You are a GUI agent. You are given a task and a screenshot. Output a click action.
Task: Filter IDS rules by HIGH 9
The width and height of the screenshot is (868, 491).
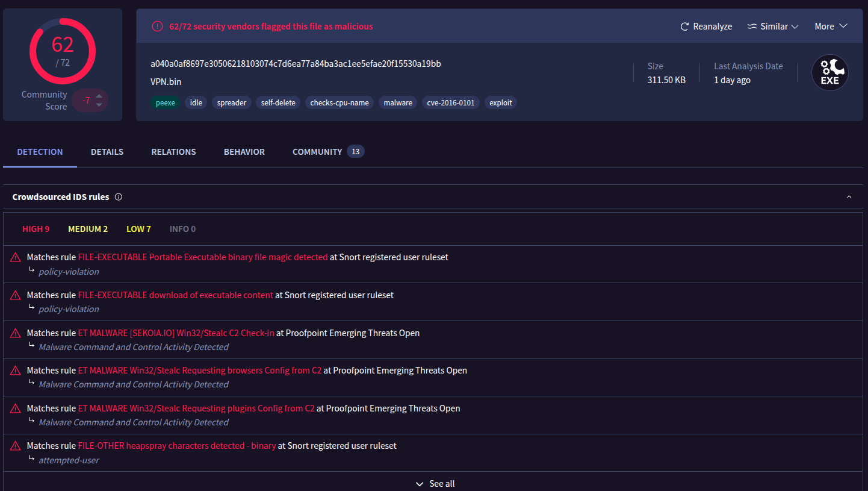pos(36,229)
